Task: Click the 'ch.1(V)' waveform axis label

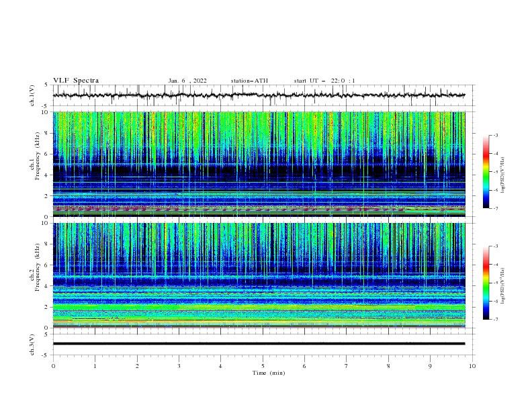Action: pos(32,95)
